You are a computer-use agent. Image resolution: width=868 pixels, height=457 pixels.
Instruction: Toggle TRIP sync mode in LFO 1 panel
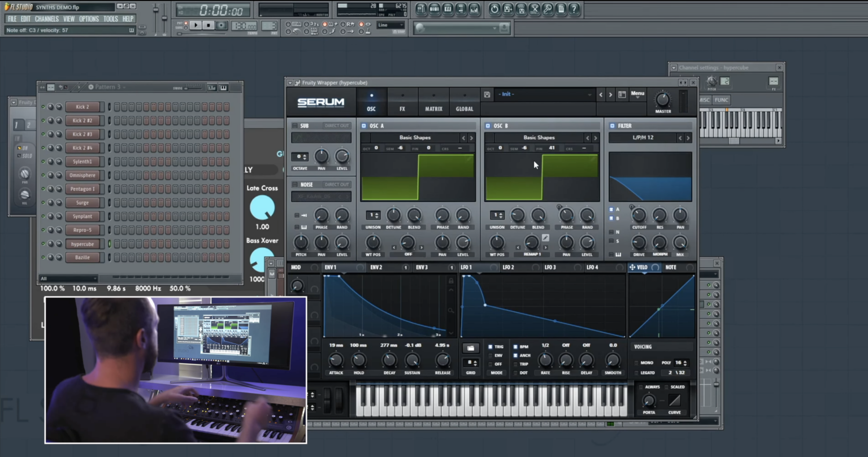tap(524, 364)
